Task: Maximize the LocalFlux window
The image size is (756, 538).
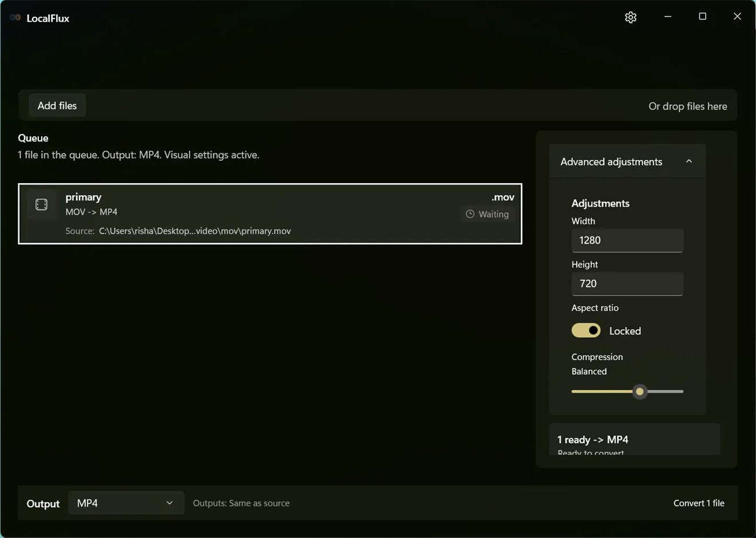Action: point(703,17)
